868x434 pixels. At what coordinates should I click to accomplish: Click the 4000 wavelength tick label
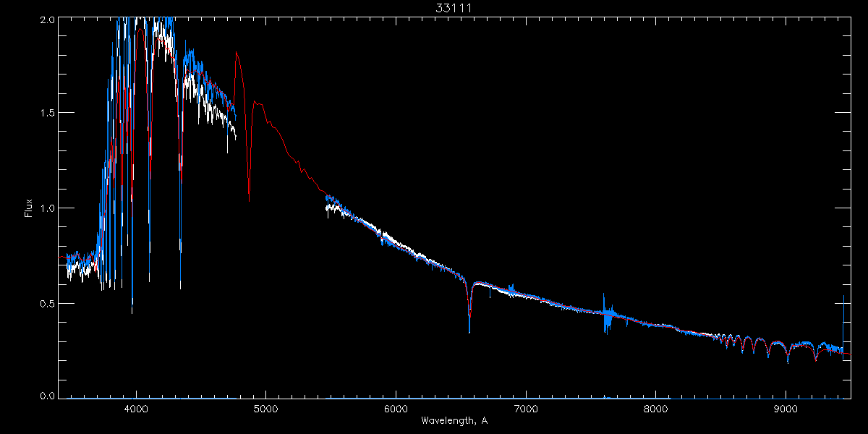136,409
